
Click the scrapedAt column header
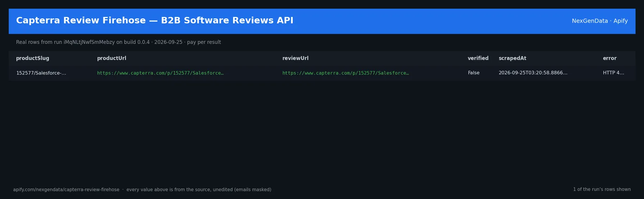[x=512, y=58]
